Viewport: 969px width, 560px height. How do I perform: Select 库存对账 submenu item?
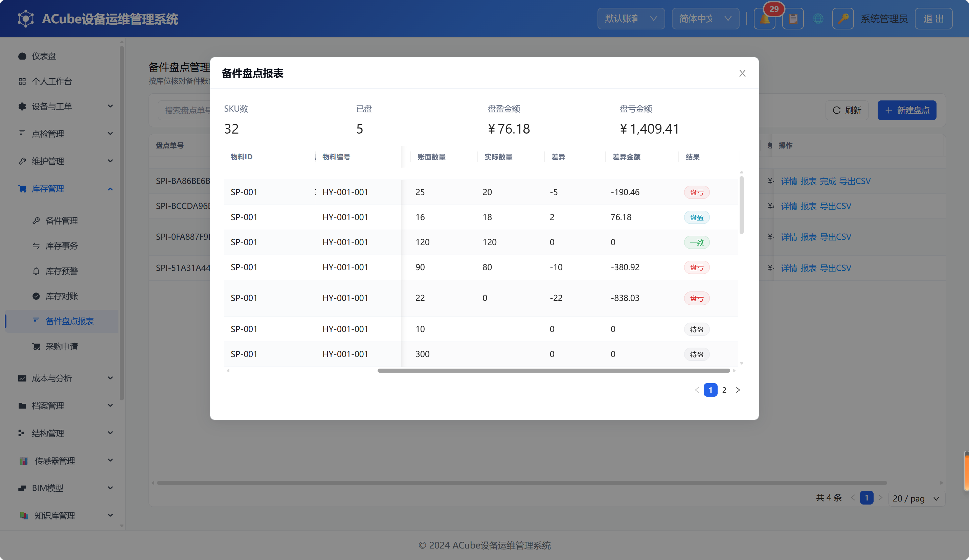[62, 296]
